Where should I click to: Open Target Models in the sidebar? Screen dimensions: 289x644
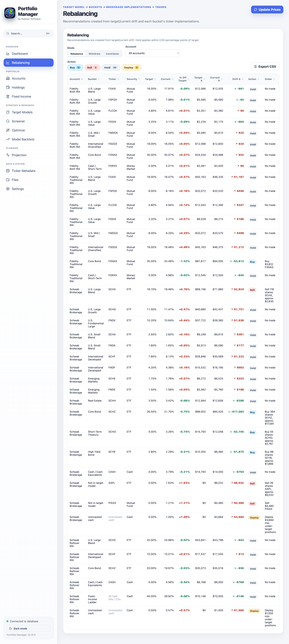[28, 112]
